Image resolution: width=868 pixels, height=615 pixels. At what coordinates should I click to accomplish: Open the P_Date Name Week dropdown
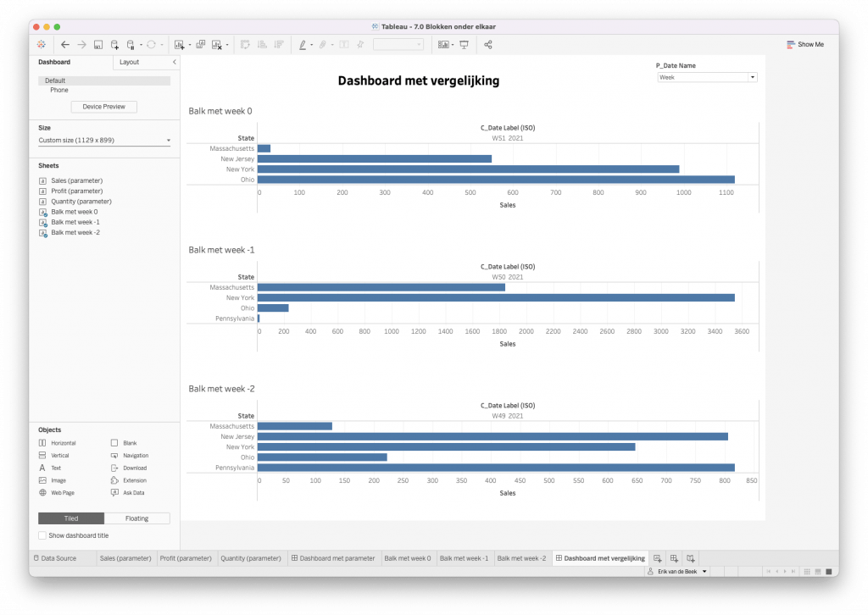click(752, 77)
